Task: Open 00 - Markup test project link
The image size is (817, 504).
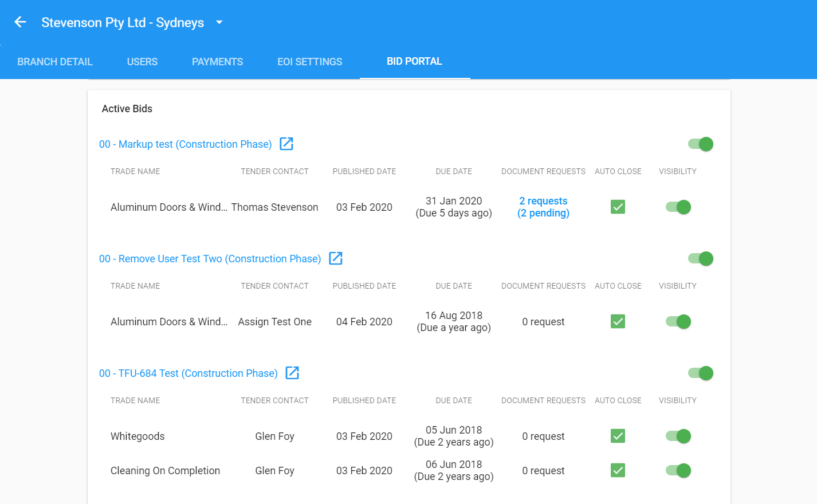Action: click(185, 144)
